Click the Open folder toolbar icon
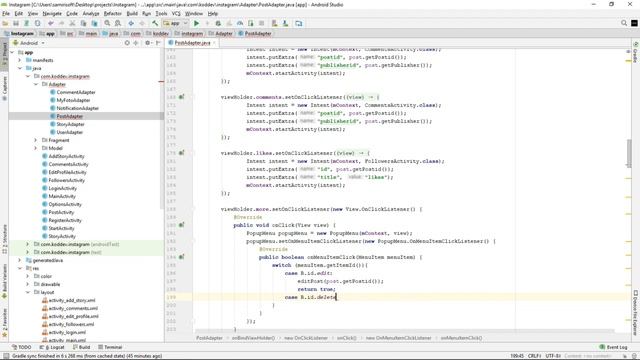640x360 pixels. [x=5, y=23]
